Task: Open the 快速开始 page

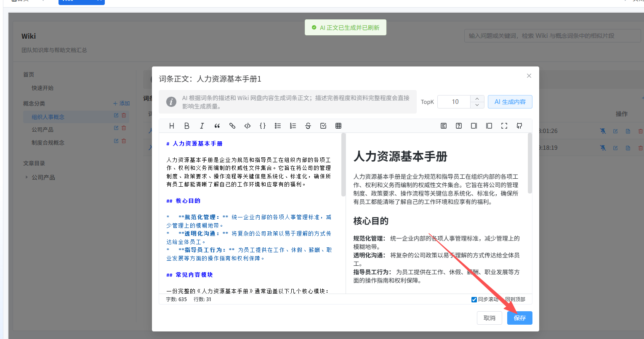Action: pos(43,88)
